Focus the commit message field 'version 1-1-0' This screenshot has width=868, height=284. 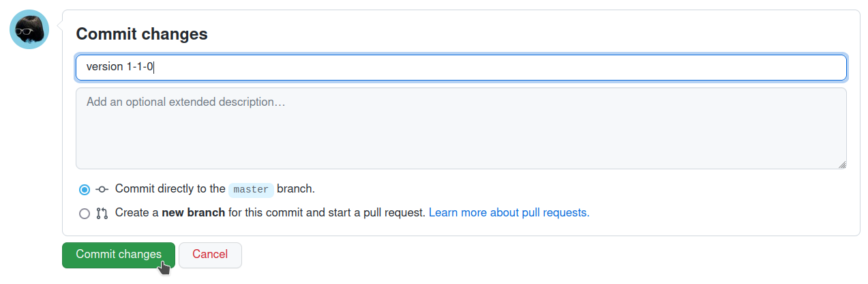coord(461,67)
